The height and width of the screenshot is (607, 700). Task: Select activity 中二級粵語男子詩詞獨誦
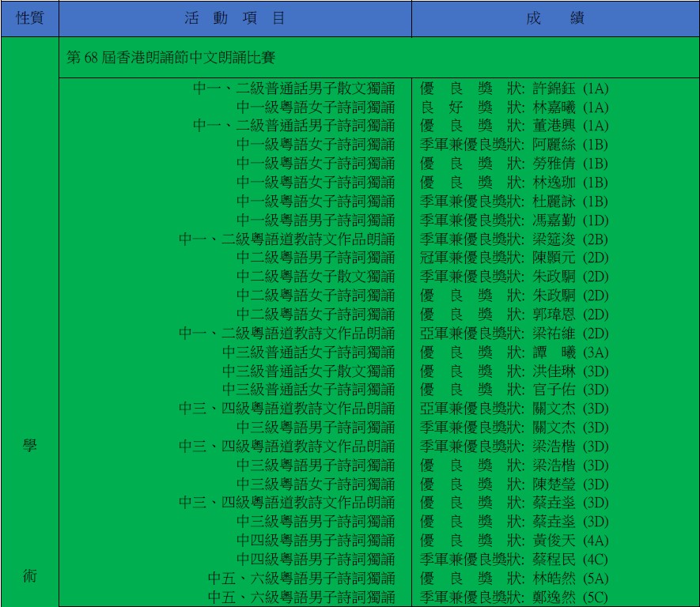coord(316,258)
